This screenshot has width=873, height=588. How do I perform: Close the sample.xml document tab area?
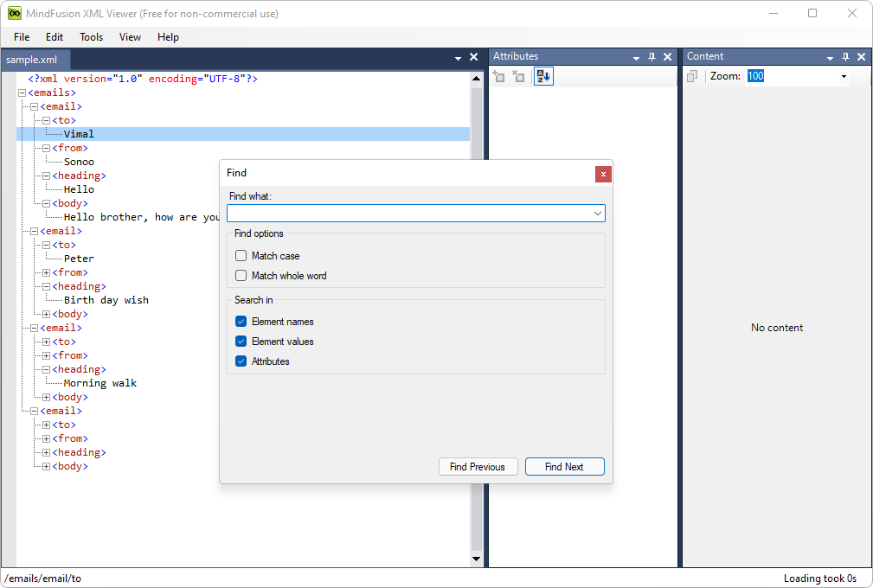pos(474,57)
